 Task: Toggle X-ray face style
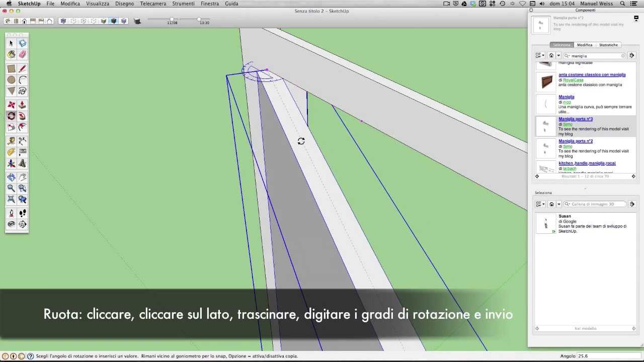tap(63, 21)
